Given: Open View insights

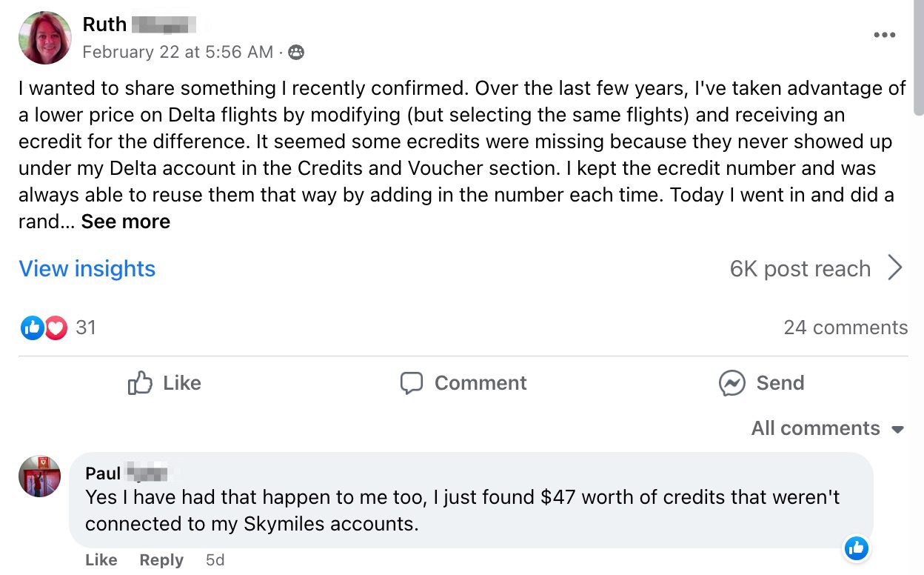Looking at the screenshot, I should (x=87, y=268).
